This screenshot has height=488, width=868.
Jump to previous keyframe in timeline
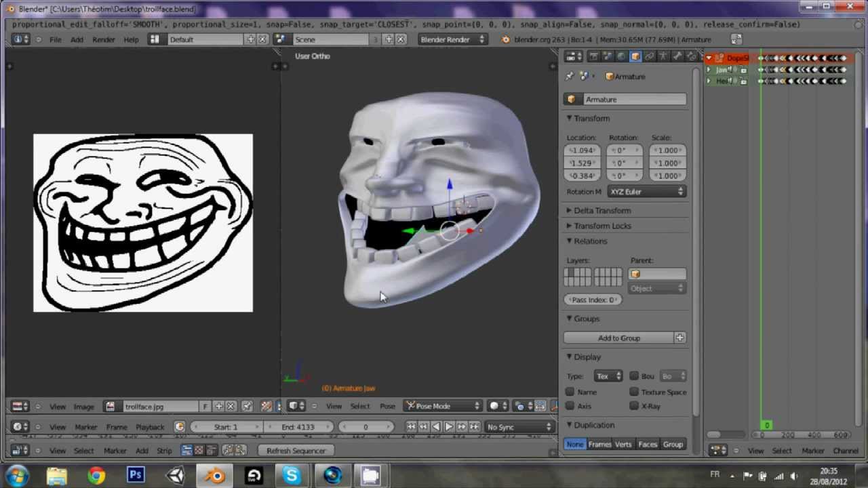click(x=423, y=426)
